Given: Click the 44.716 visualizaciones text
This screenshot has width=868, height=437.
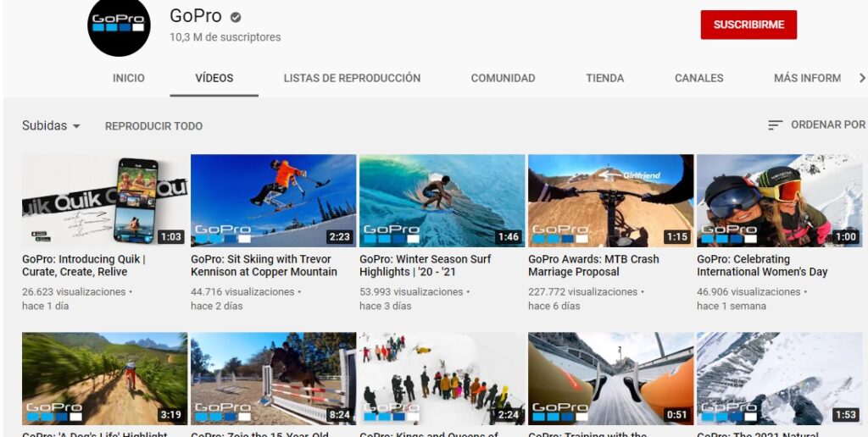Looking at the screenshot, I should click(x=242, y=291).
